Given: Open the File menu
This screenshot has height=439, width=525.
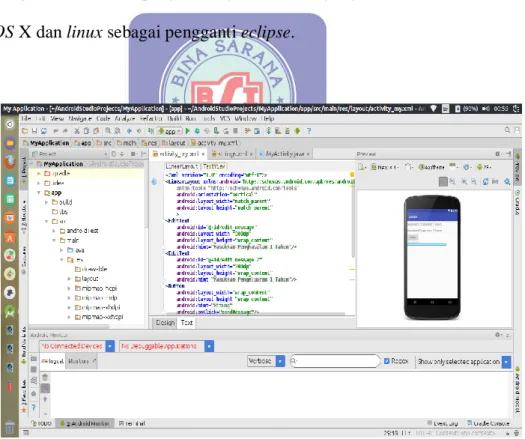Looking at the screenshot, I should 26,119.
